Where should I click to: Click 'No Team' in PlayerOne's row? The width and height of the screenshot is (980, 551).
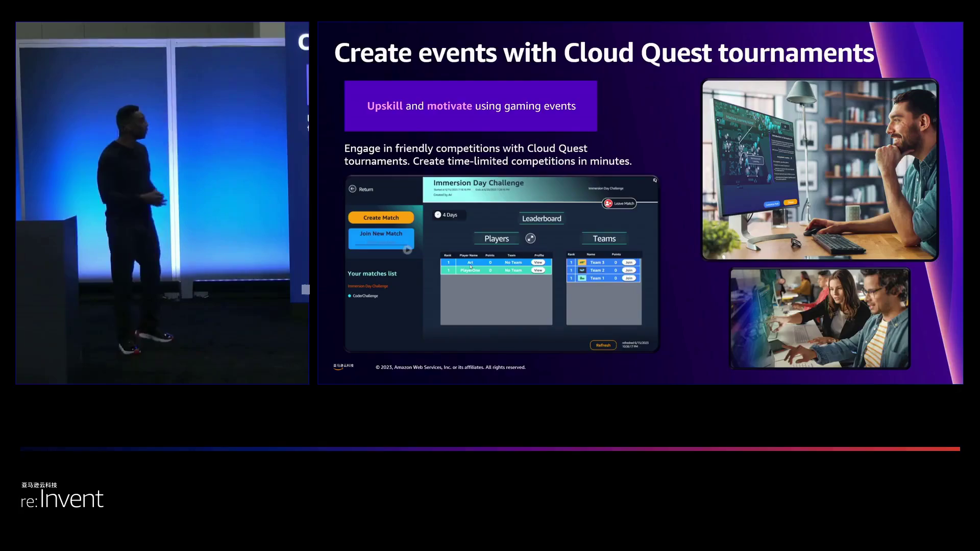point(513,270)
